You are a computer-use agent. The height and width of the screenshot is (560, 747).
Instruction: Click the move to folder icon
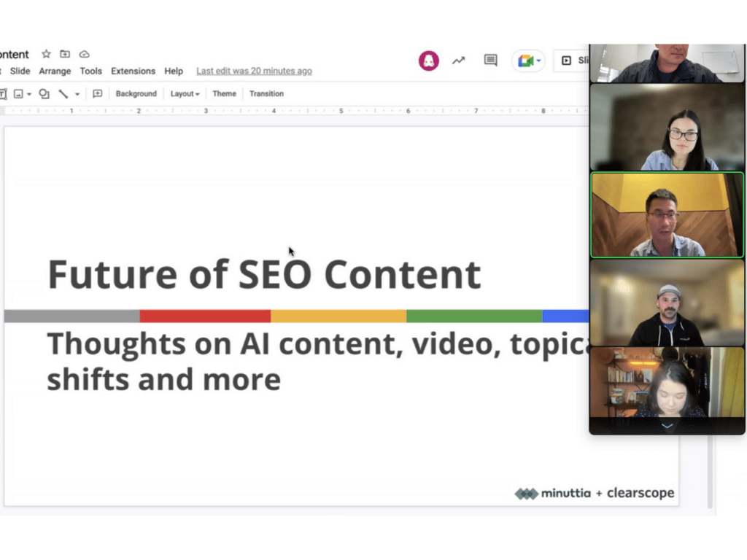pos(65,54)
